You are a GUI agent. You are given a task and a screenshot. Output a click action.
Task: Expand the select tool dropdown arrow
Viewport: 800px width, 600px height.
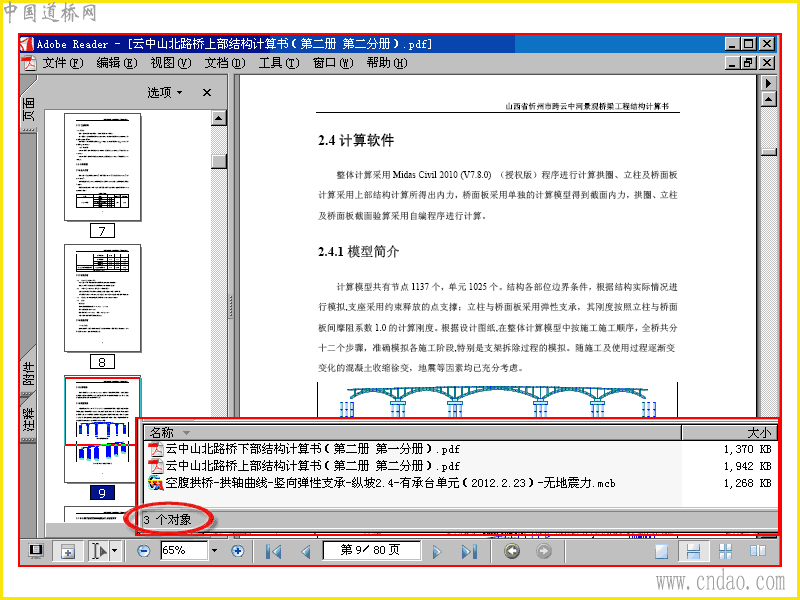click(x=115, y=551)
